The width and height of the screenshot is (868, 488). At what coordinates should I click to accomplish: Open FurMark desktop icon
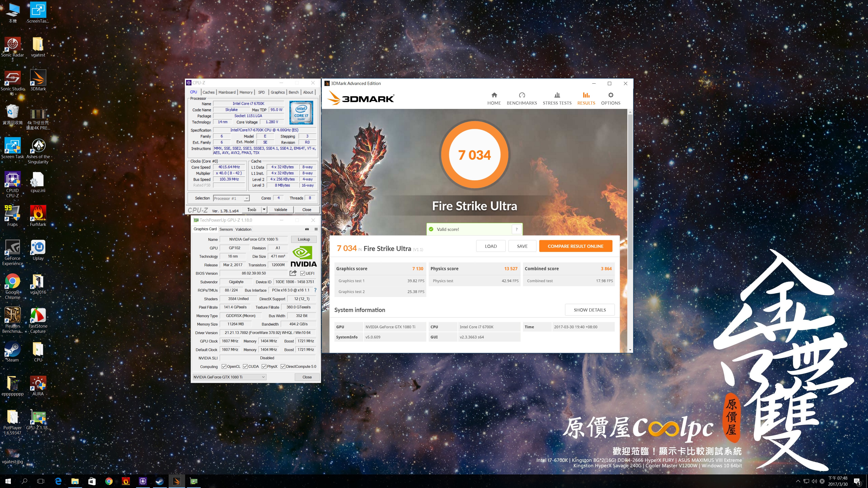tap(38, 216)
